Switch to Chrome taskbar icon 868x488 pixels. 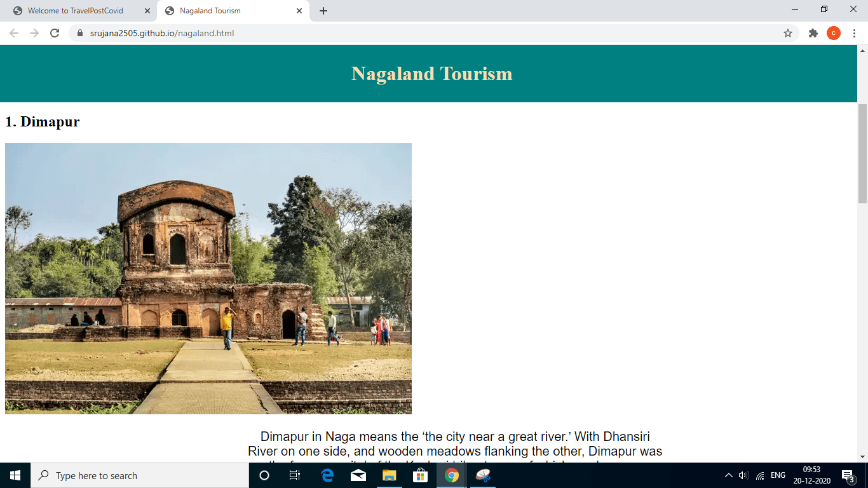pos(452,475)
